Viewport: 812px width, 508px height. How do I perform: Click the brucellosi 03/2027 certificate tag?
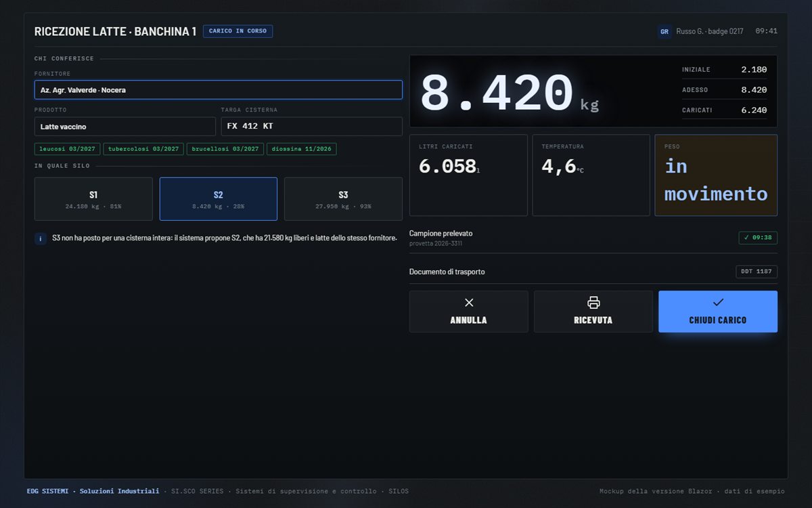tap(225, 149)
